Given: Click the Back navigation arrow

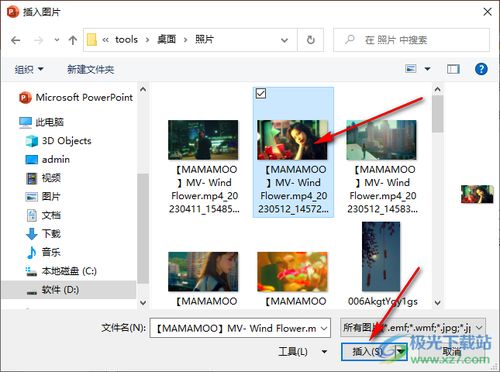Looking at the screenshot, I should coord(16,40).
